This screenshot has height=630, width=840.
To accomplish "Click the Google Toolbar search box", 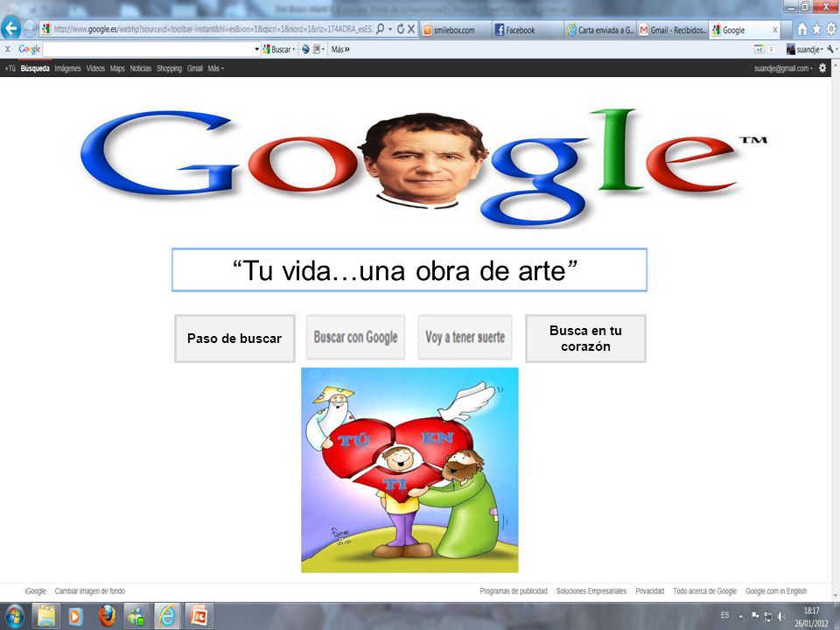I will point(148,49).
